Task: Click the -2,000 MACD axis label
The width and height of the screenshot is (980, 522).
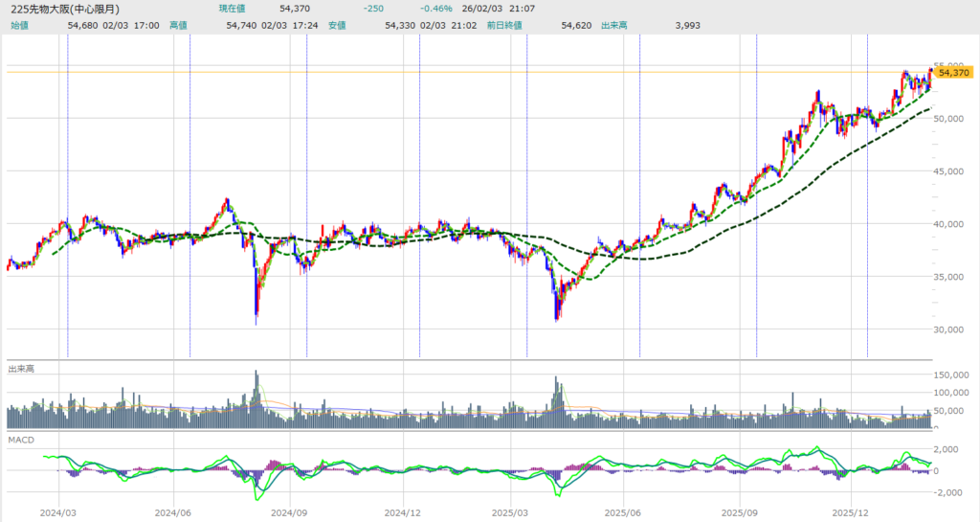Action: pyautogui.click(x=954, y=492)
